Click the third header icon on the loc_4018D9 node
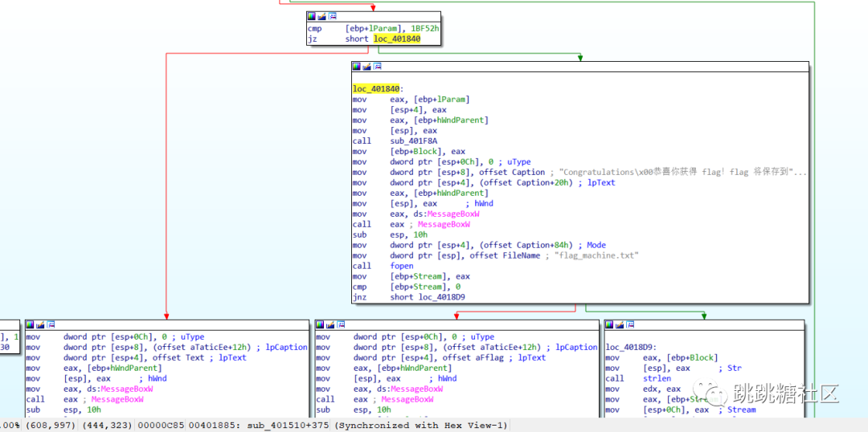Viewport: 868px width, 432px height. click(x=630, y=324)
